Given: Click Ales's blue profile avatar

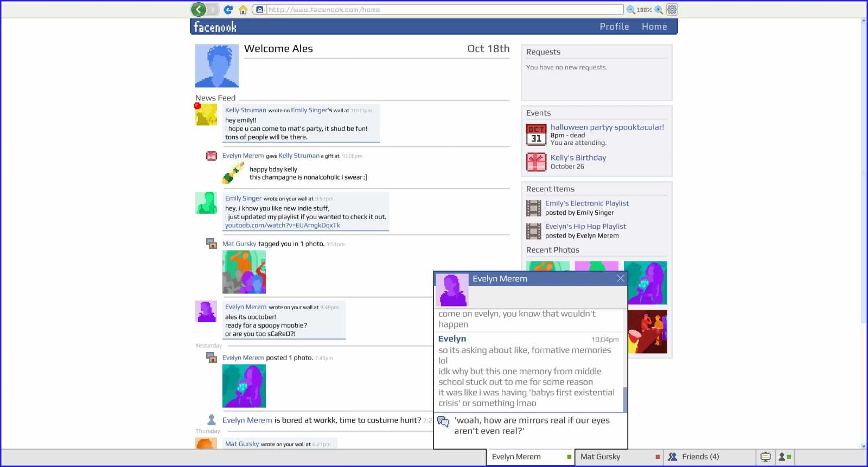Looking at the screenshot, I should (217, 66).
